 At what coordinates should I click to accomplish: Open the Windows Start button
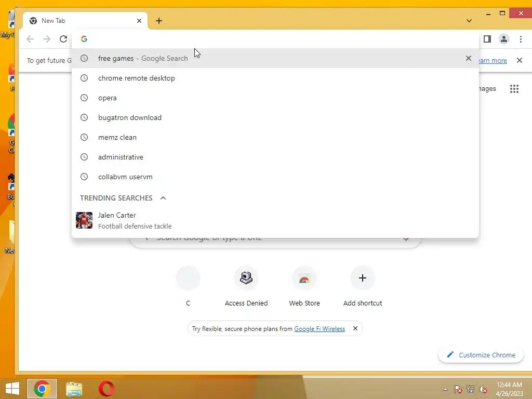click(12, 389)
